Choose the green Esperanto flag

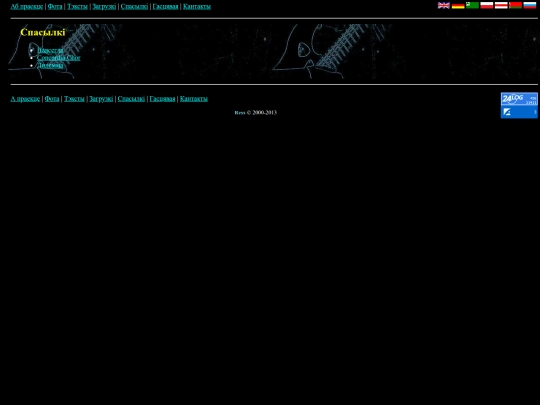472,5
